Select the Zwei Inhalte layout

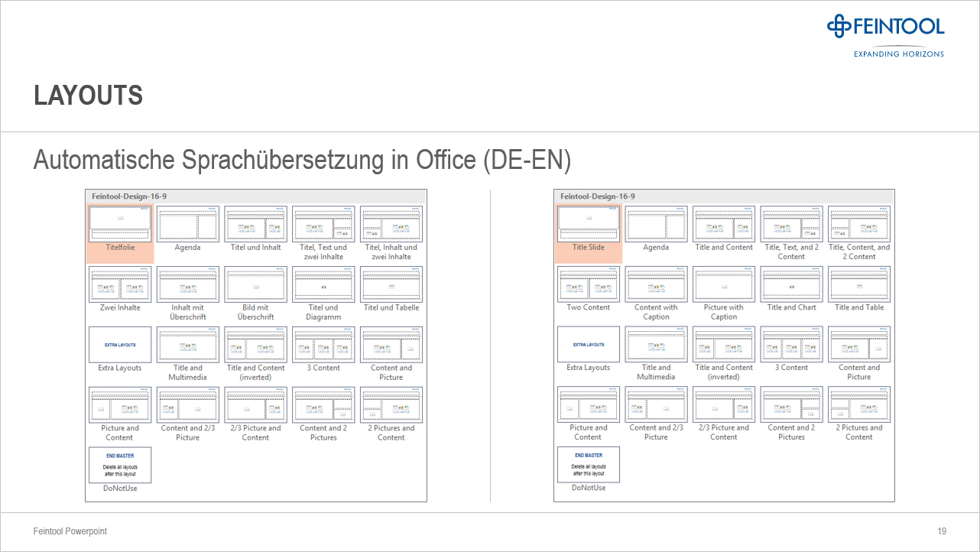(120, 284)
